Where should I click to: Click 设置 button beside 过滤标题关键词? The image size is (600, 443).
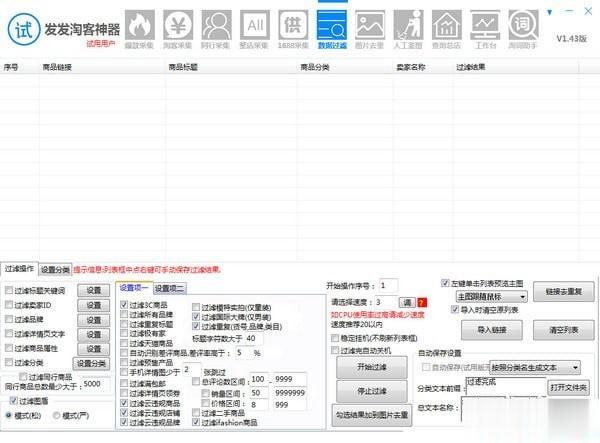(x=94, y=291)
